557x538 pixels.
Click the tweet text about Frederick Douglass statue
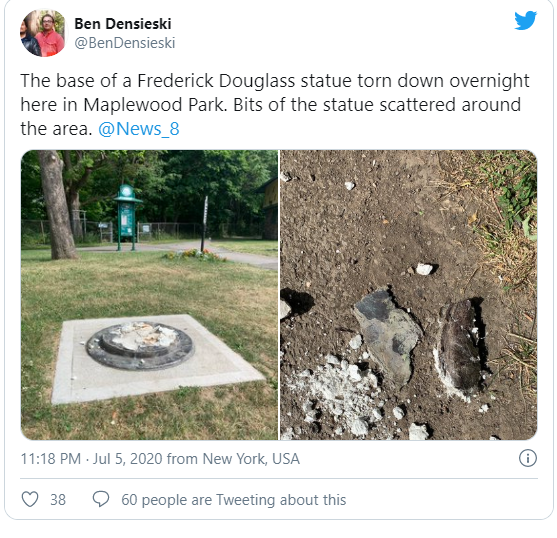click(x=275, y=104)
